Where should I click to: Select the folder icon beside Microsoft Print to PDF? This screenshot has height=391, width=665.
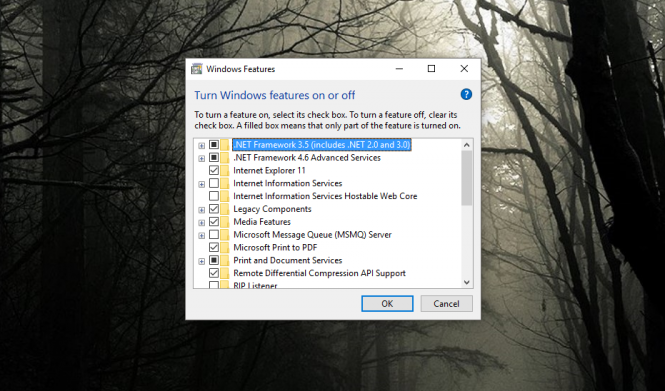[x=225, y=247]
